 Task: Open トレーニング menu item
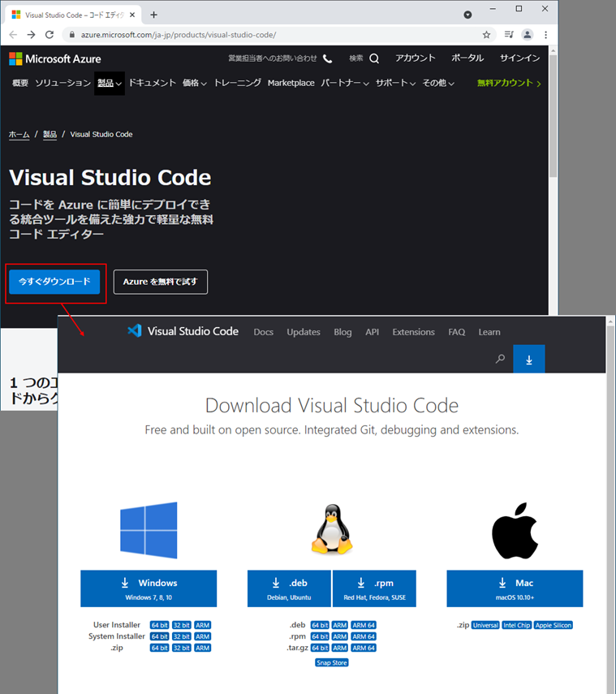238,84
